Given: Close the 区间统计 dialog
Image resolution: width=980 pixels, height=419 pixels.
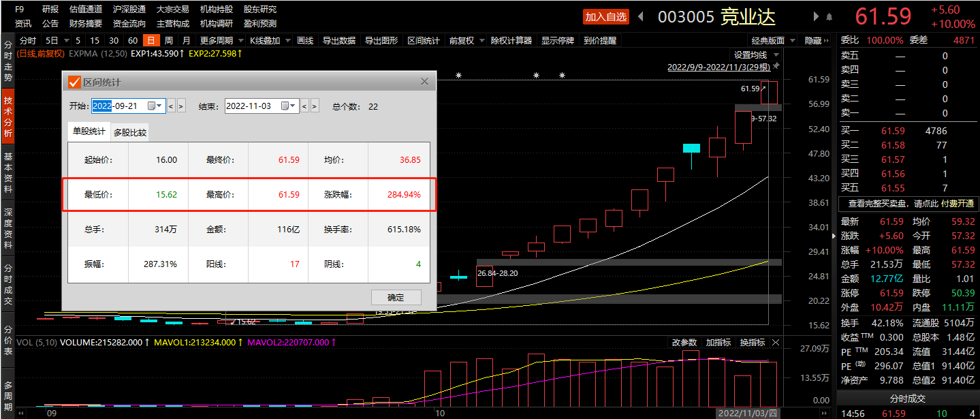Looking at the screenshot, I should pos(424,82).
